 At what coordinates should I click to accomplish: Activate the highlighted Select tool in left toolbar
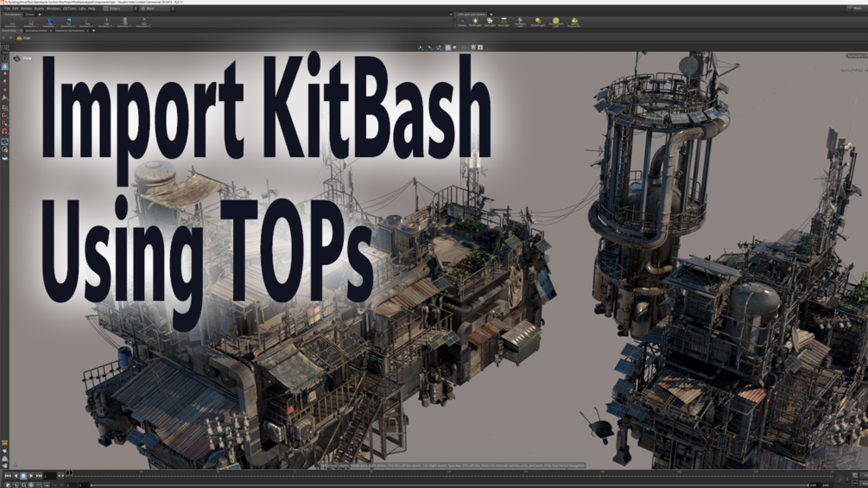pos(4,66)
